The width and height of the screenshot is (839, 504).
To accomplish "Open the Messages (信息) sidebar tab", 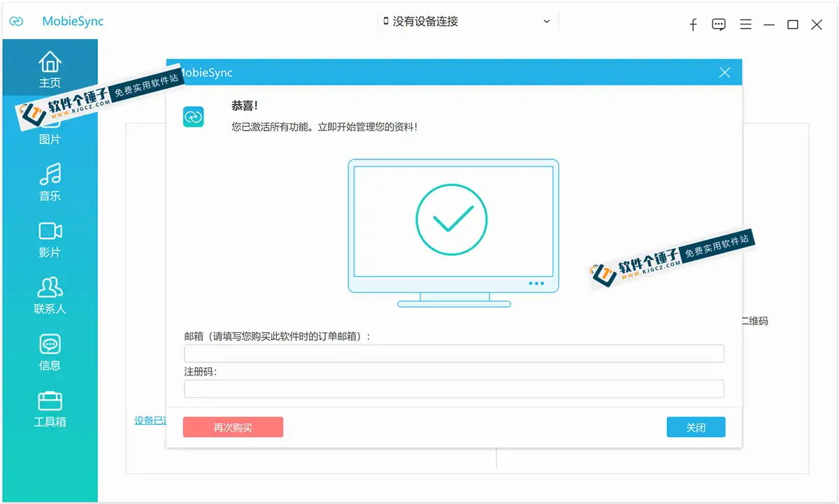I will pyautogui.click(x=50, y=352).
